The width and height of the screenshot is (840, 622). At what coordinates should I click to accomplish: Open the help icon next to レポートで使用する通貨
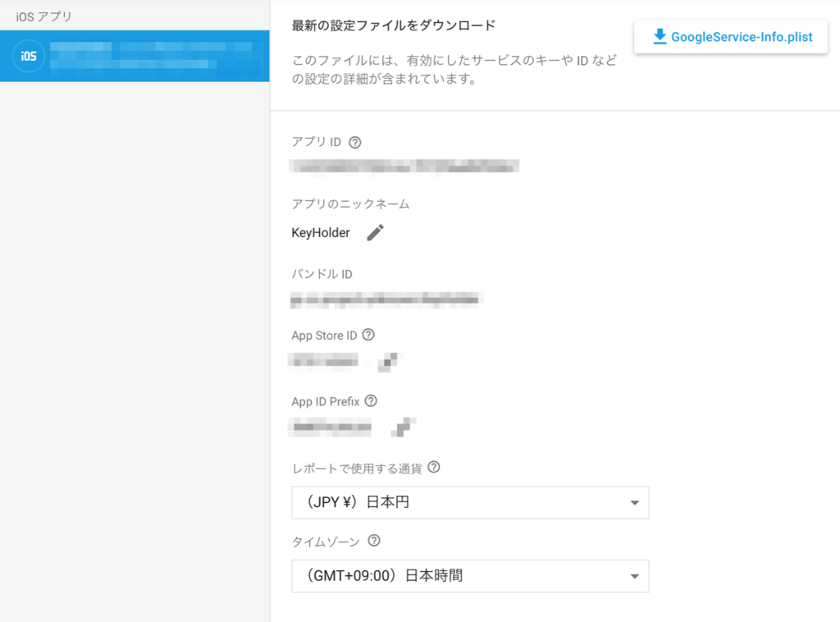coord(435,467)
